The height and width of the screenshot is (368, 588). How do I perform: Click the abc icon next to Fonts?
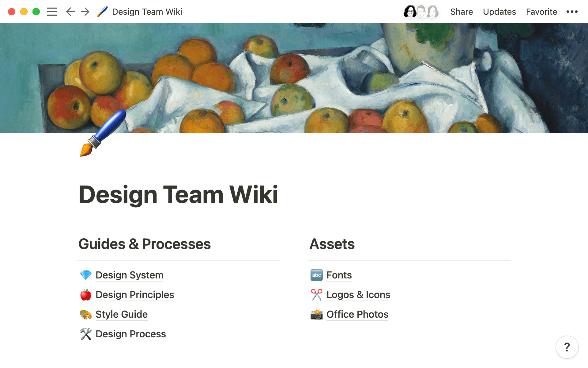click(316, 275)
